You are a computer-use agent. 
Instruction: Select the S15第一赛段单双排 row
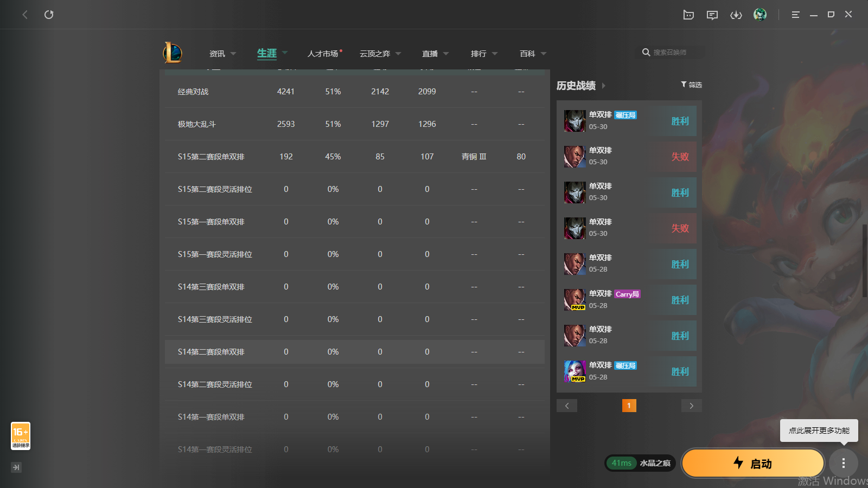(x=355, y=222)
